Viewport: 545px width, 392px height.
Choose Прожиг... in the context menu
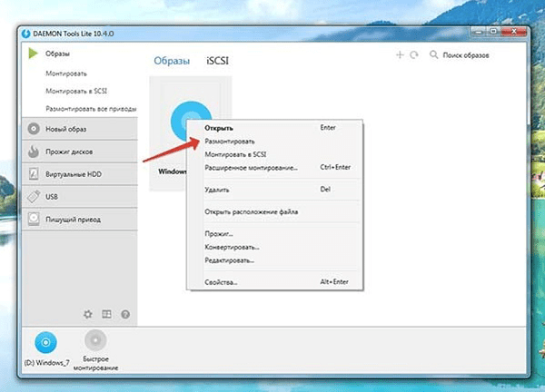click(274, 234)
